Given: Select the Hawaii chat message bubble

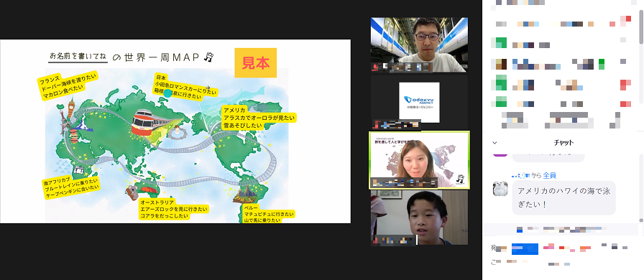Looking at the screenshot, I should click(x=563, y=197).
